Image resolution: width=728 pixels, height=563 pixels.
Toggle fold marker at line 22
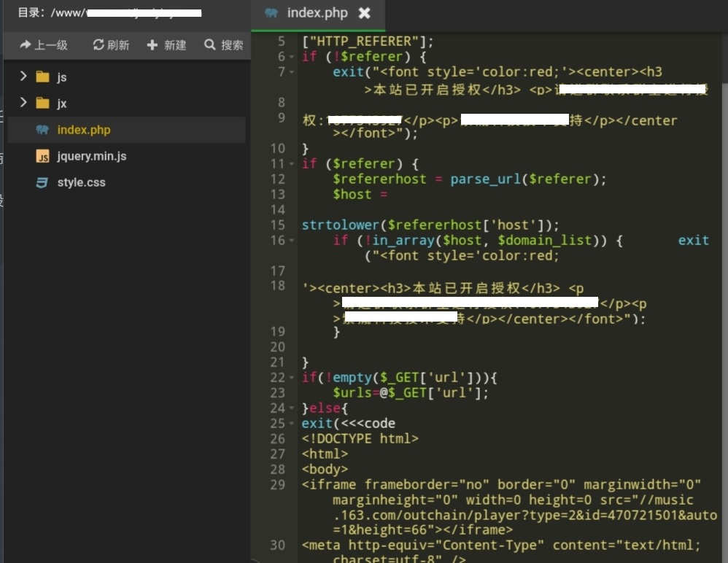[x=292, y=378]
